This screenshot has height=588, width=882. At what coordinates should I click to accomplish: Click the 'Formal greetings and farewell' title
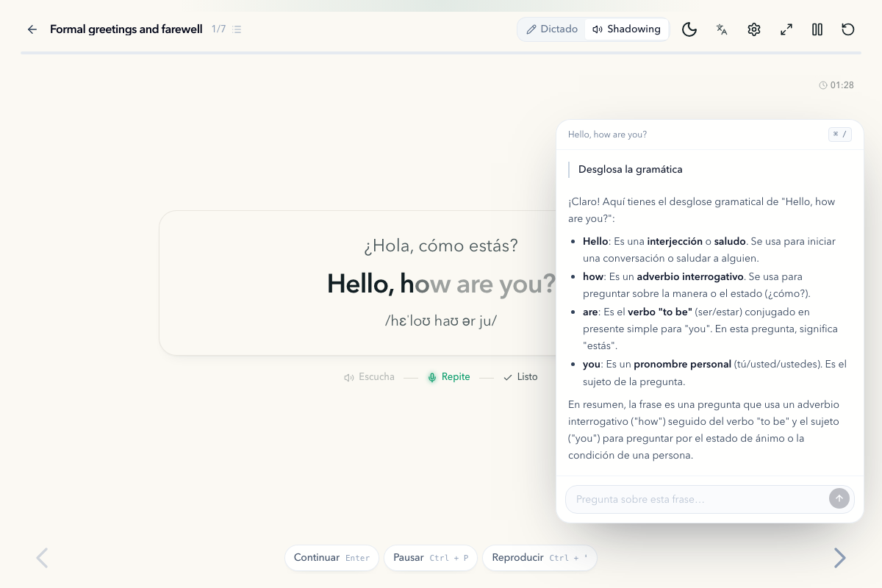[126, 29]
